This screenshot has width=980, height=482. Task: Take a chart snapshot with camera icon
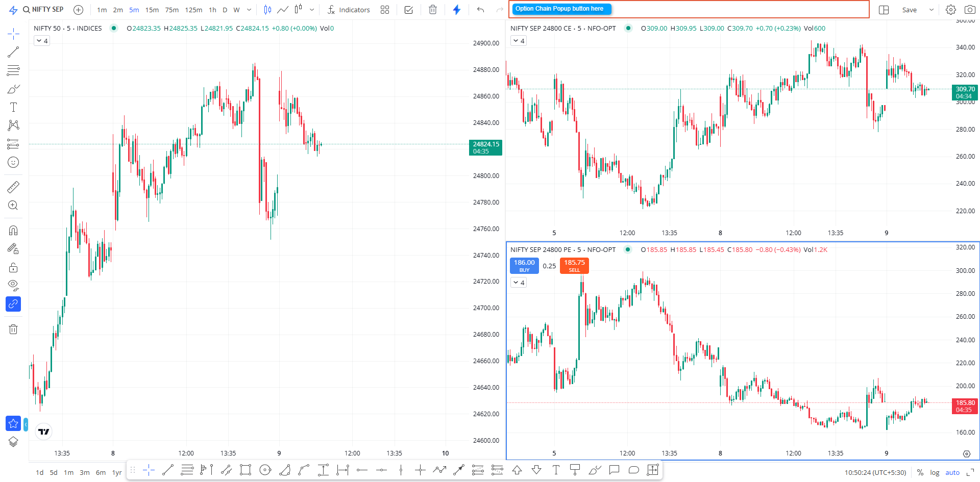point(969,10)
